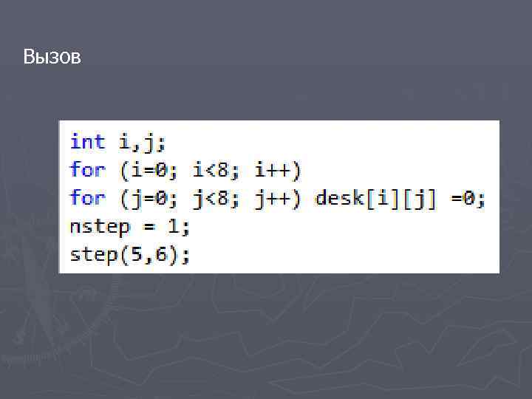
Task: Click the "int" keyword in the code
Action: tap(88, 141)
